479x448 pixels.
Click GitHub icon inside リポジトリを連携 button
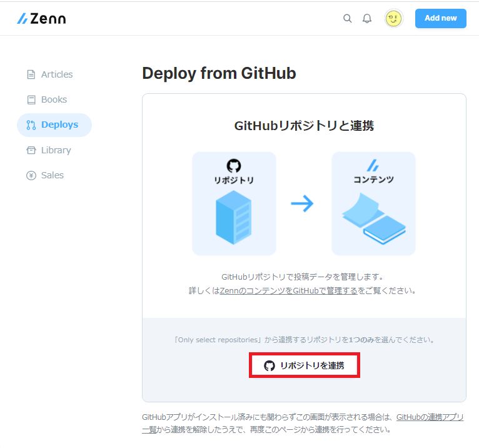270,365
